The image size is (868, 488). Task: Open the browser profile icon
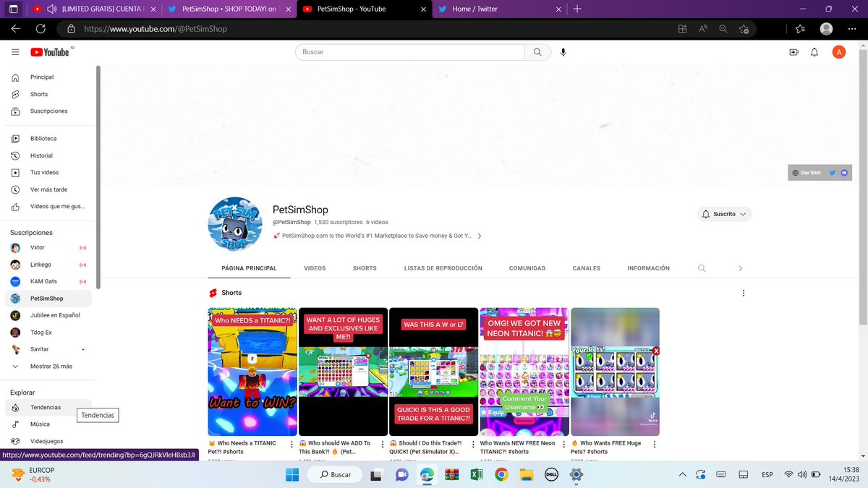(x=826, y=29)
